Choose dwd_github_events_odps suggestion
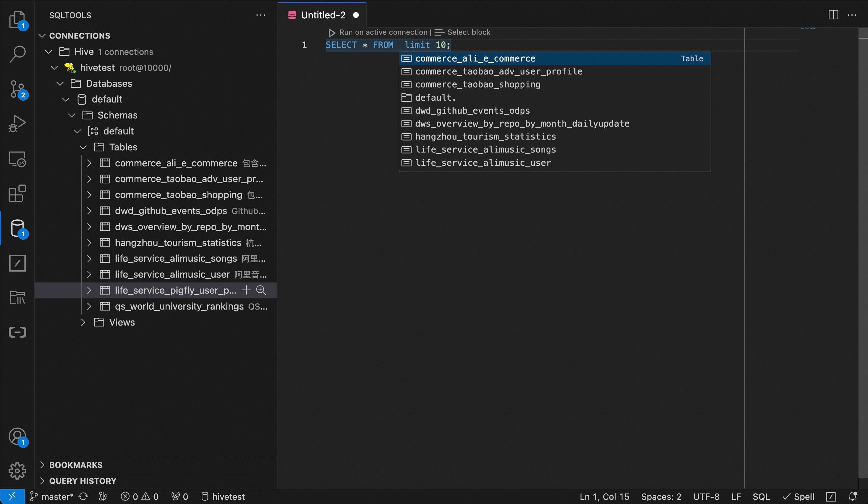Viewport: 868px width, 504px height. tap(555, 111)
